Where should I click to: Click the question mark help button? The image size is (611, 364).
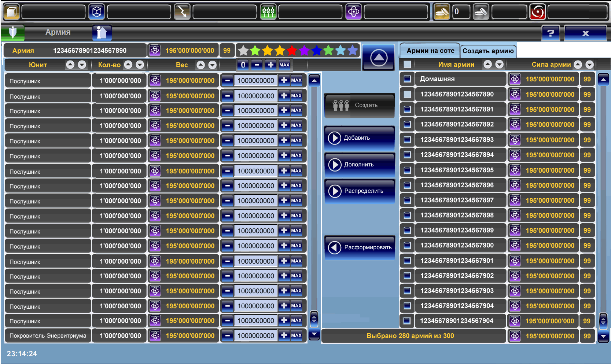pos(551,33)
